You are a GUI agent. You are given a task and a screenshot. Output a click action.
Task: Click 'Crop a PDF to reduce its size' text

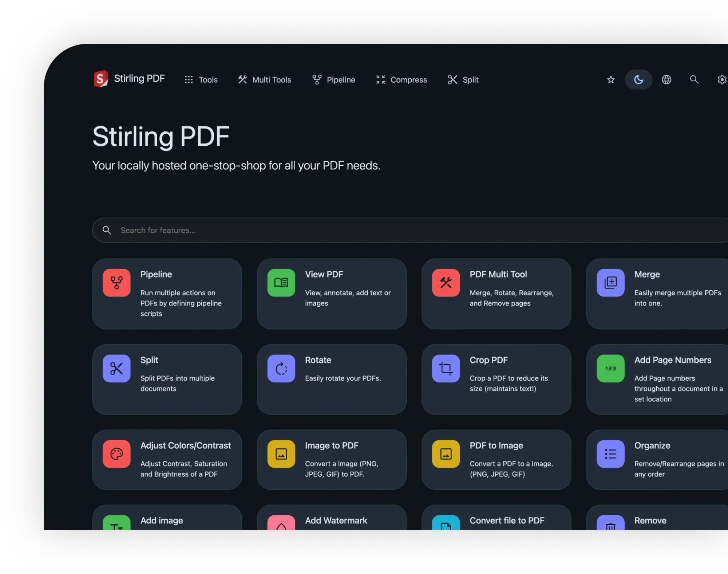pos(509,384)
